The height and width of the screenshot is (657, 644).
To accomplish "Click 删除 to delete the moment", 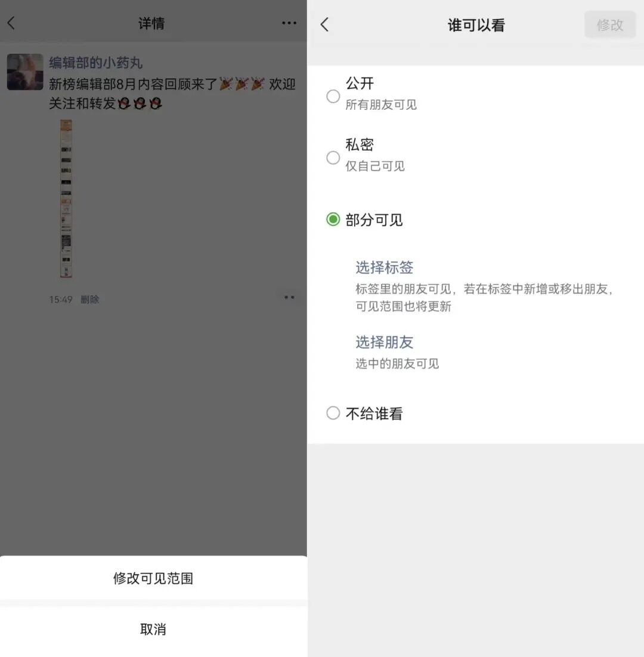I will [90, 300].
